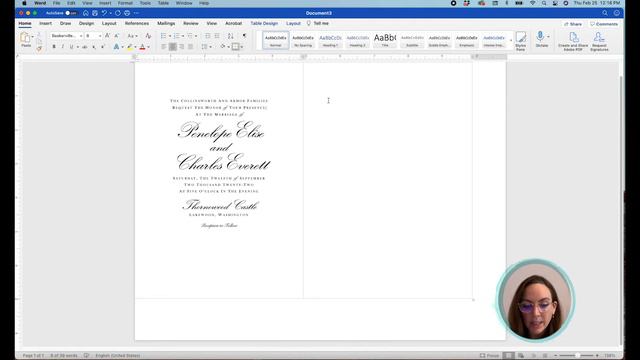Screen dimensions: 640x360
Task: Open the Comments pane button
Action: click(x=604, y=24)
